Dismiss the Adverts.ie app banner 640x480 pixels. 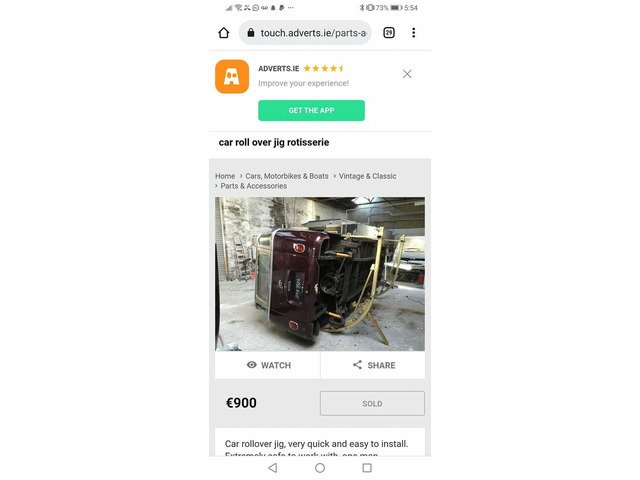click(x=407, y=74)
